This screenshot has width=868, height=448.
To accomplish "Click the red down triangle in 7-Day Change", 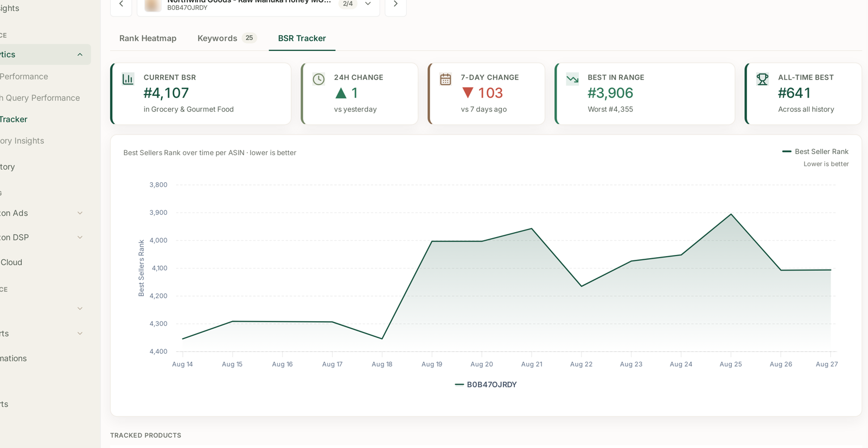I will 468,93.
